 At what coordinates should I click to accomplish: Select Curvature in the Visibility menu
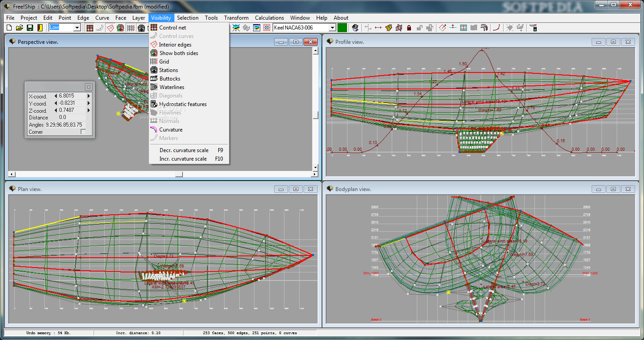189,130
